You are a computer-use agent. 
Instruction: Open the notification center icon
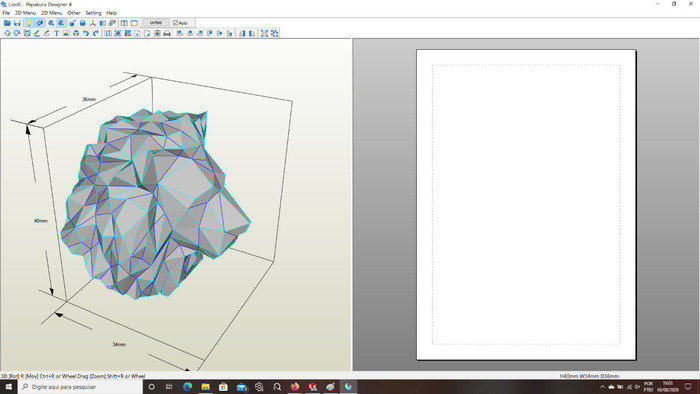point(688,387)
